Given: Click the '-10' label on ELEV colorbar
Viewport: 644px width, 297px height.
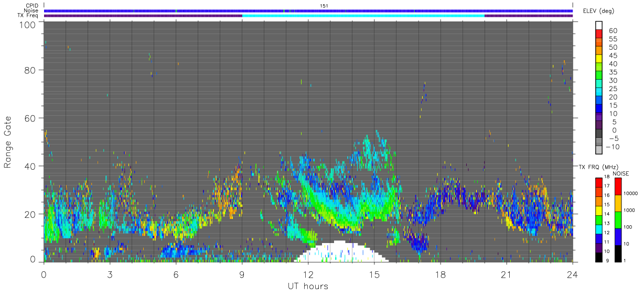Looking at the screenshot, I should [x=612, y=147].
